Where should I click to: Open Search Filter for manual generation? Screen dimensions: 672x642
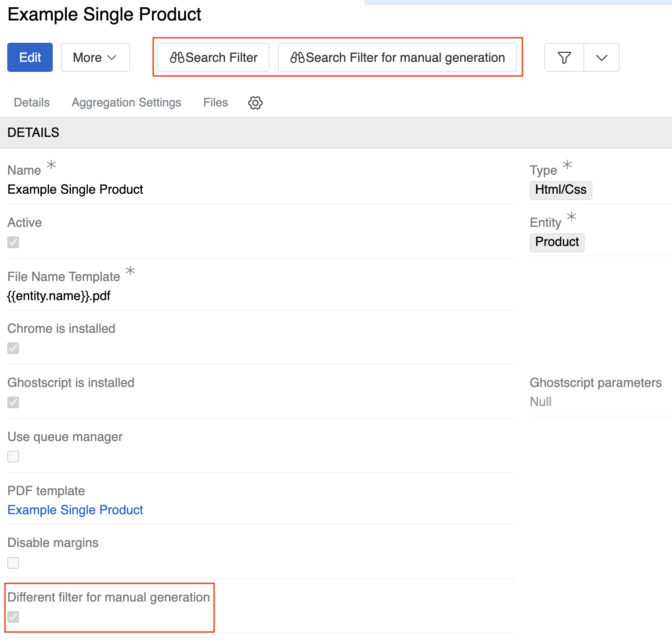point(397,58)
